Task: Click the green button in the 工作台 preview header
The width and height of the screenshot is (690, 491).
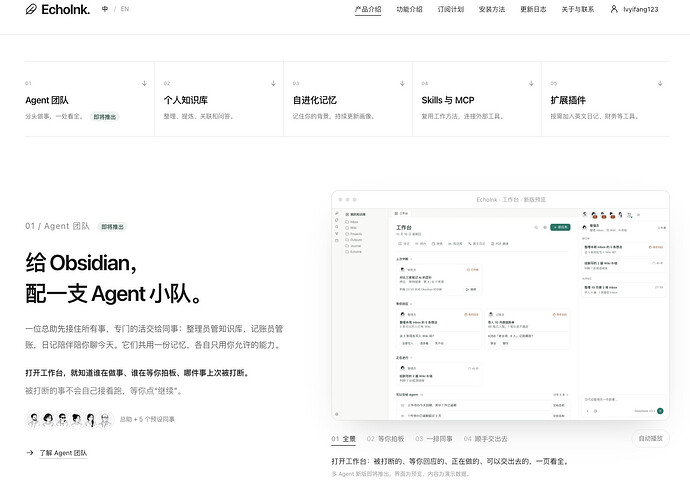Action: pyautogui.click(x=560, y=227)
